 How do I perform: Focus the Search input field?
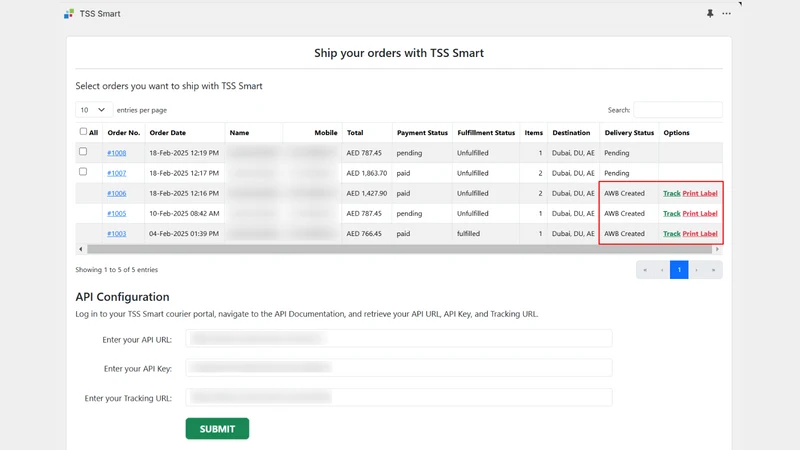(x=678, y=110)
